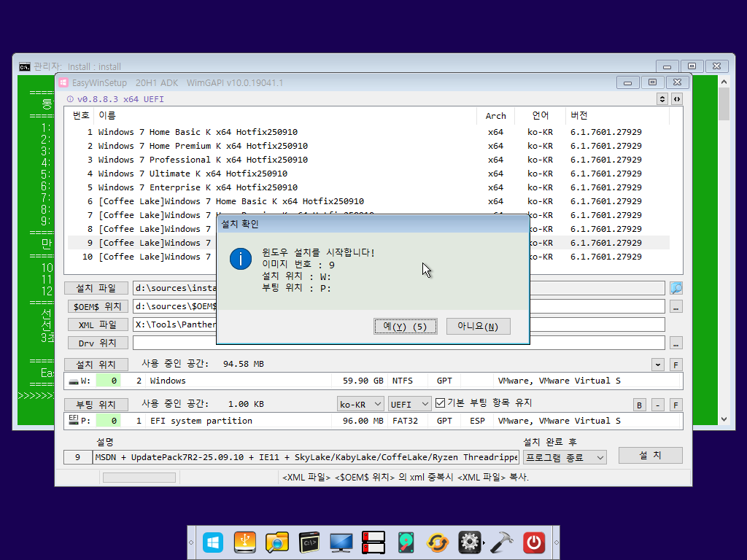747x560 pixels.
Task: Open the monitor display dock icon
Action: point(341,542)
